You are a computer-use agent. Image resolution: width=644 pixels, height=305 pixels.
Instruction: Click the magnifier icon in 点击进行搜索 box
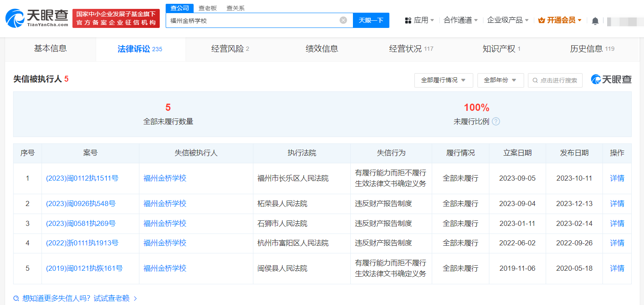point(535,80)
